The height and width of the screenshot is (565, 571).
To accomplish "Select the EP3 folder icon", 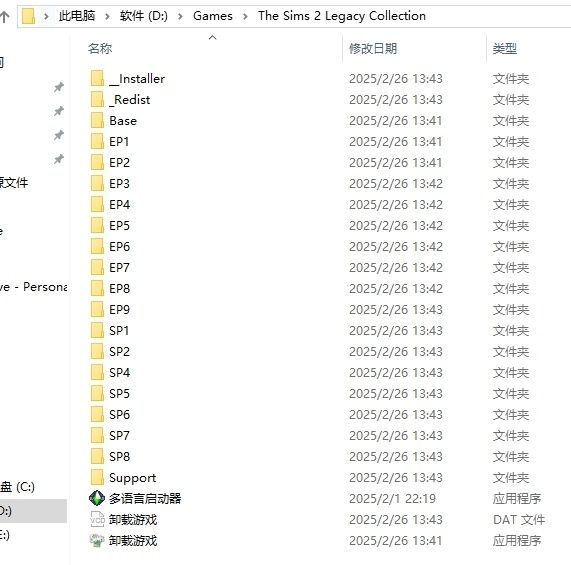I will (97, 183).
